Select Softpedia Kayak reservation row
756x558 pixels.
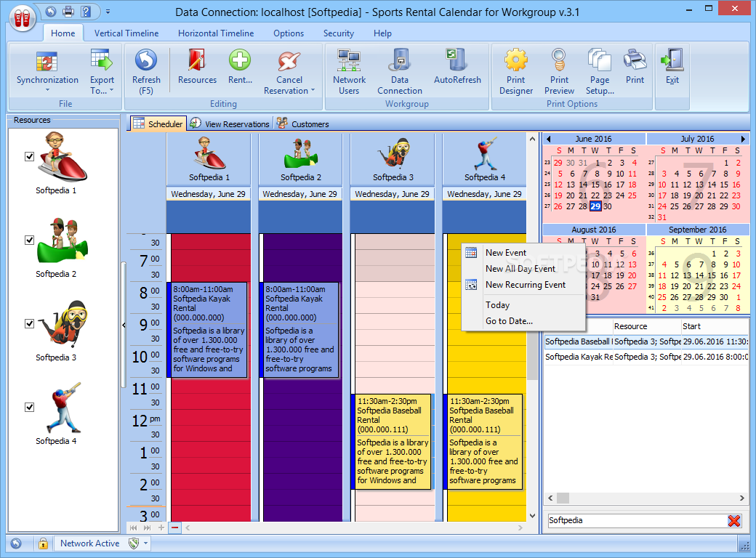click(646, 357)
